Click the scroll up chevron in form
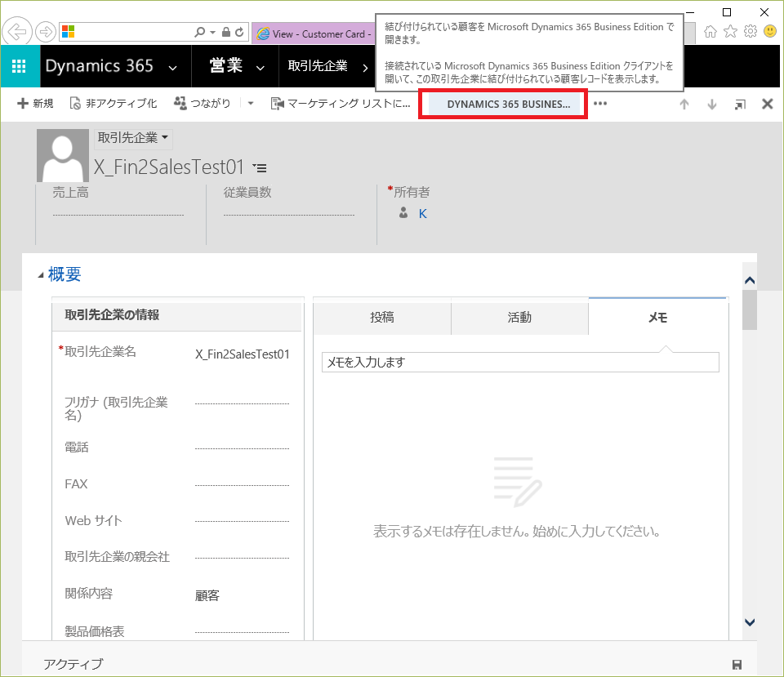Viewport: 784px width, 677px height. 750,280
